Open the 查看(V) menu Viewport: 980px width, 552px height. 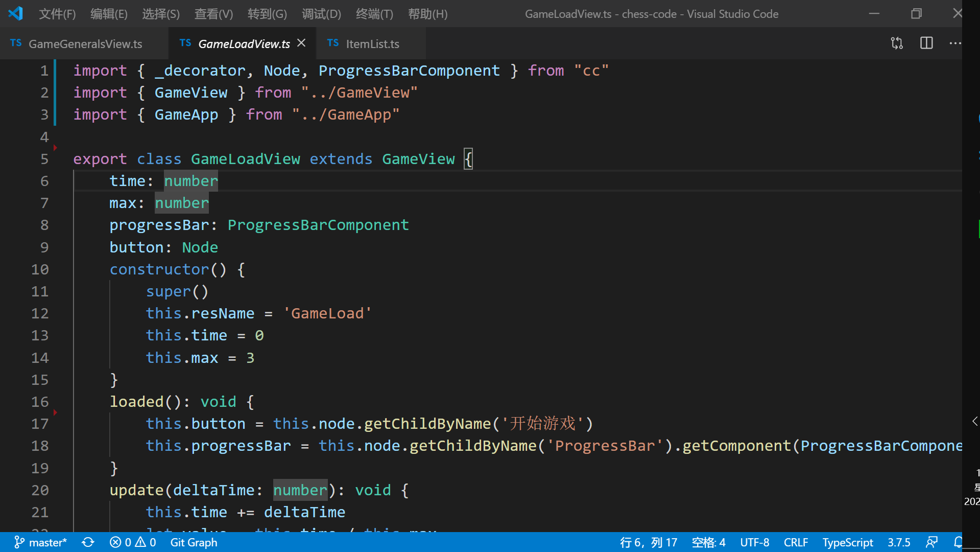(213, 14)
